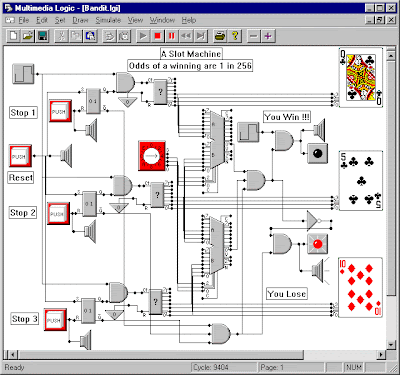Zoom out with the minus toolbar button
The image size is (400, 375).
tap(254, 36)
